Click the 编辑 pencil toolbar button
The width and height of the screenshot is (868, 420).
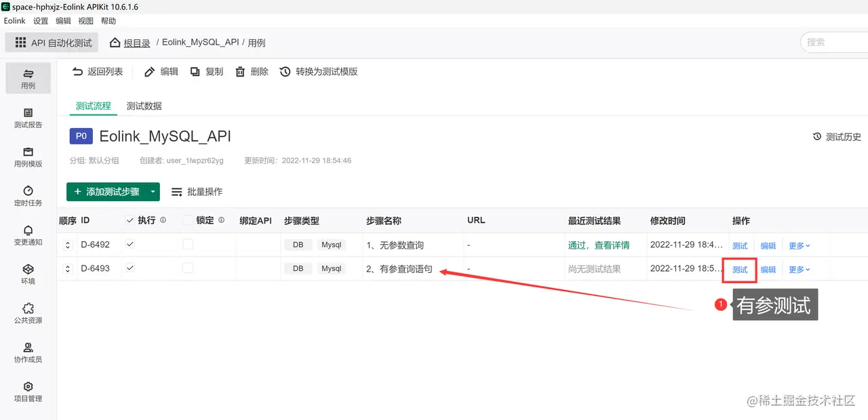coord(161,71)
